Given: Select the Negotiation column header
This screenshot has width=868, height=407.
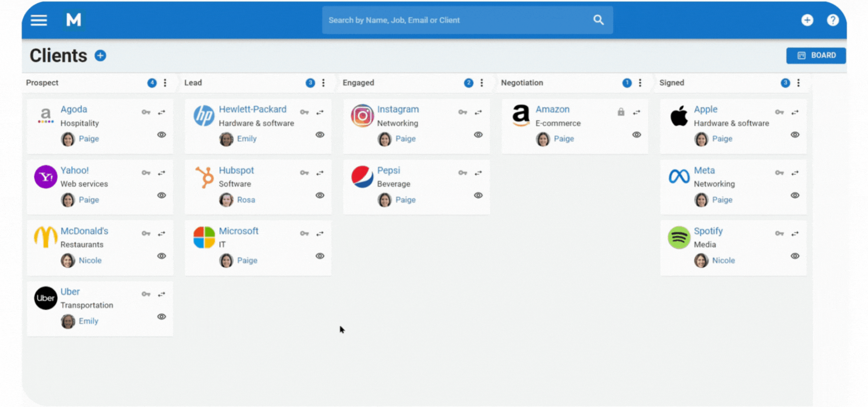Looking at the screenshot, I should tap(522, 83).
